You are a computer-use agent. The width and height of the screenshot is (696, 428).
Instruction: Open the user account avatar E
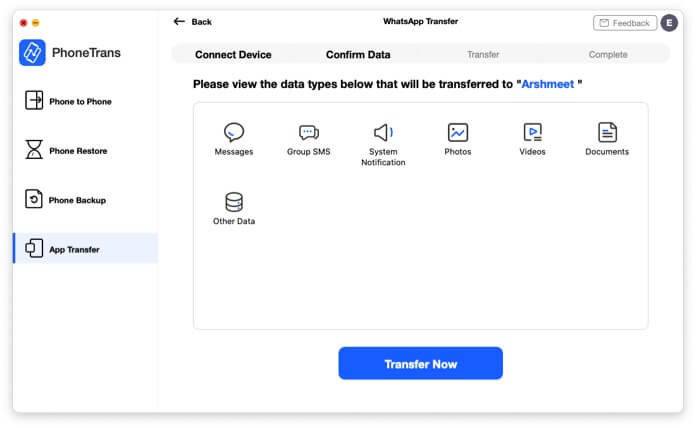point(669,23)
